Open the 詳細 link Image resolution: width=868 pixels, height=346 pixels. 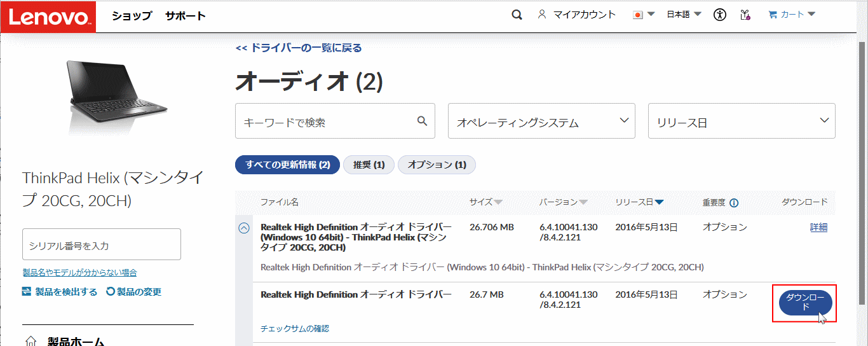point(818,227)
